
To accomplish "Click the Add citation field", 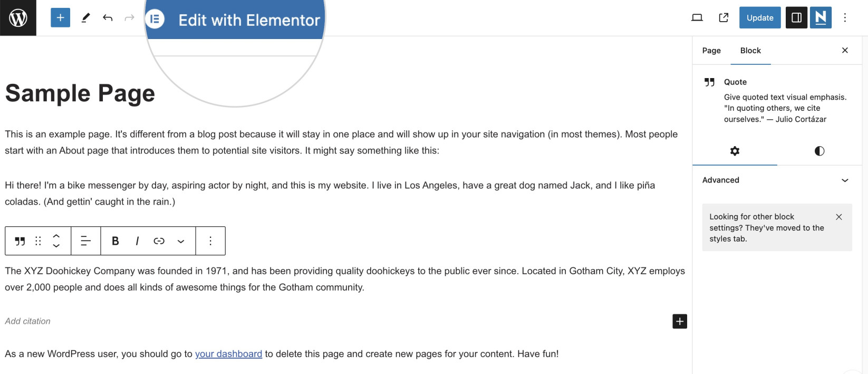I will (28, 321).
